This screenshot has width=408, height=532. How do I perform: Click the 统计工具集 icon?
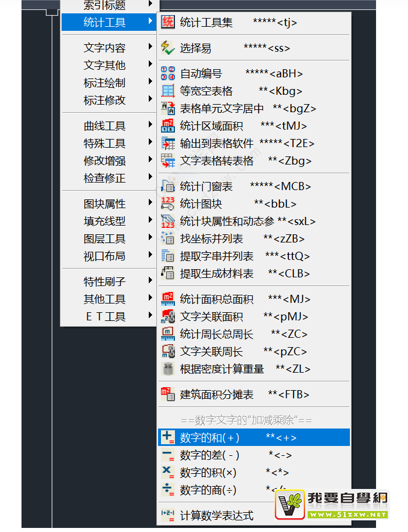167,23
